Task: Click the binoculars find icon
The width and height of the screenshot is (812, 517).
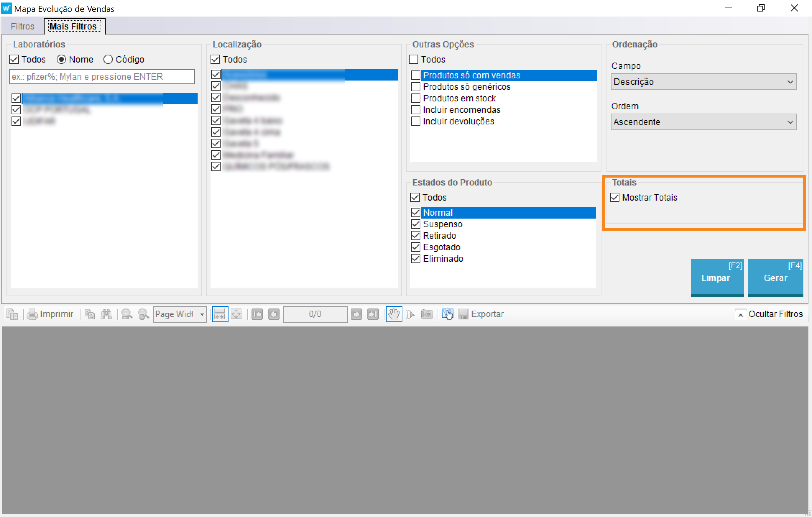Action: point(106,315)
